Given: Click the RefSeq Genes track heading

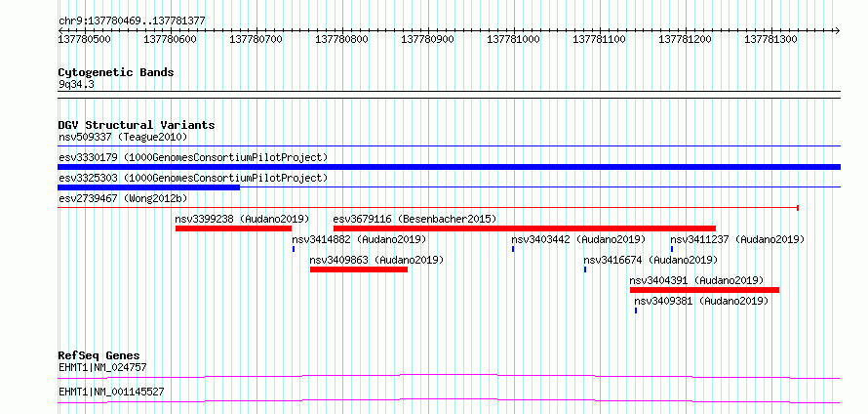Looking at the screenshot, I should click(x=99, y=355).
